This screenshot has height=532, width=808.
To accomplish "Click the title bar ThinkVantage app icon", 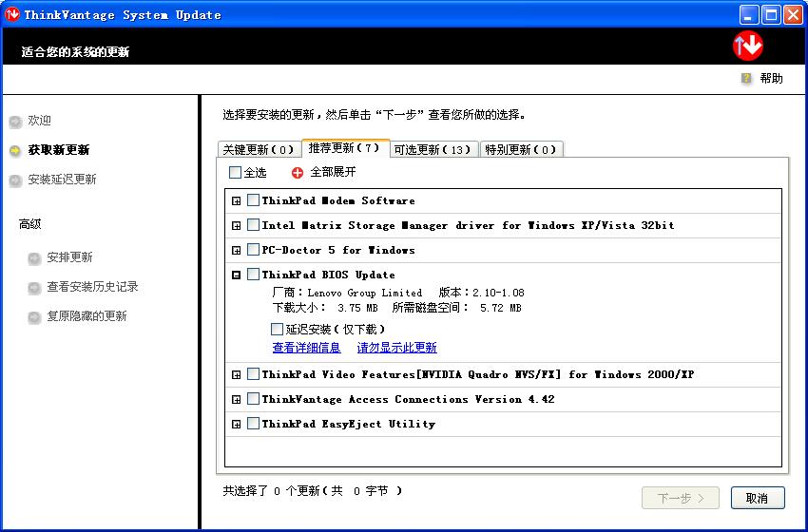I will (11, 14).
